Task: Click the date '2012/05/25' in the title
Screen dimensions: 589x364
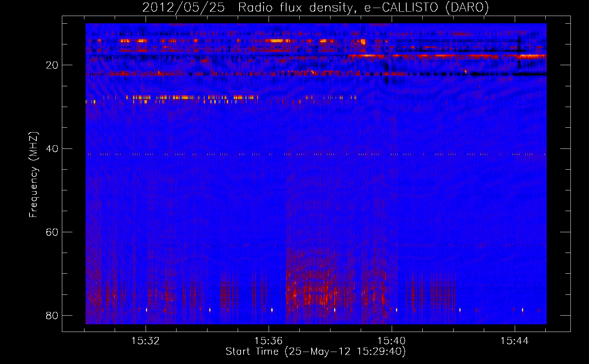Action: coord(184,8)
